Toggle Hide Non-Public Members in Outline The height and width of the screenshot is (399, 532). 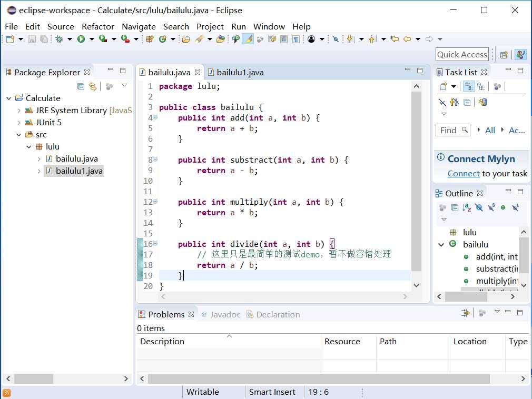pyautogui.click(x=503, y=207)
